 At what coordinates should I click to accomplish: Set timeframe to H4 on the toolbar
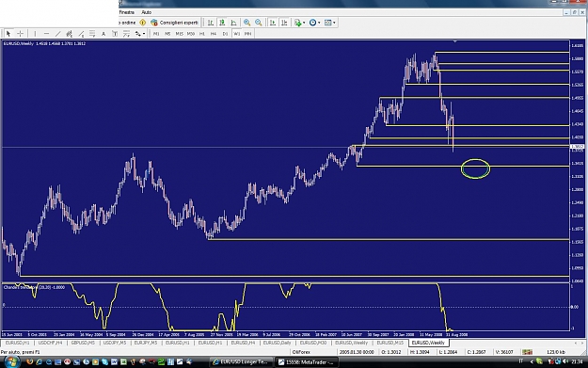214,34
